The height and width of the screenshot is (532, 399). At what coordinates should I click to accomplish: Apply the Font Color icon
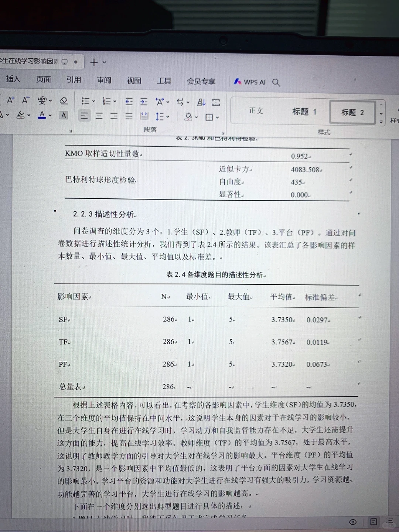[x=42, y=116]
